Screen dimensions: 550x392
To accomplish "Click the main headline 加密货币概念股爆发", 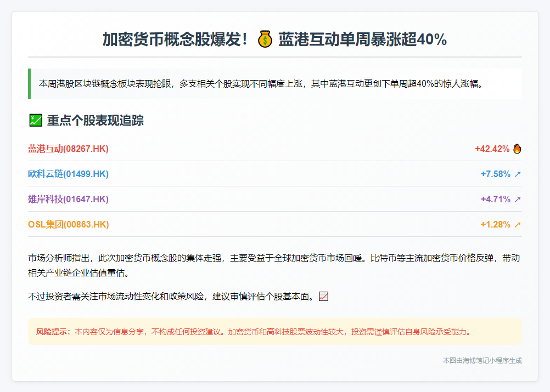I will click(176, 40).
